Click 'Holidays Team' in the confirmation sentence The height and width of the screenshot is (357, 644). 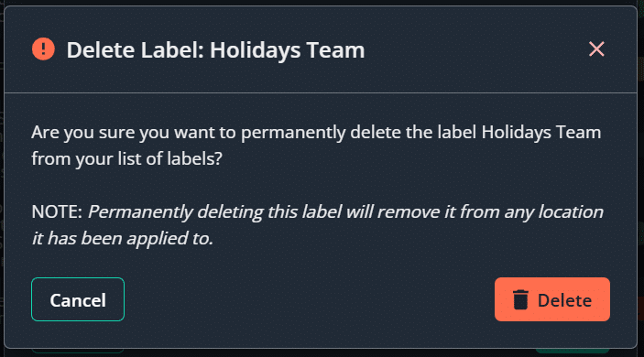(x=540, y=133)
